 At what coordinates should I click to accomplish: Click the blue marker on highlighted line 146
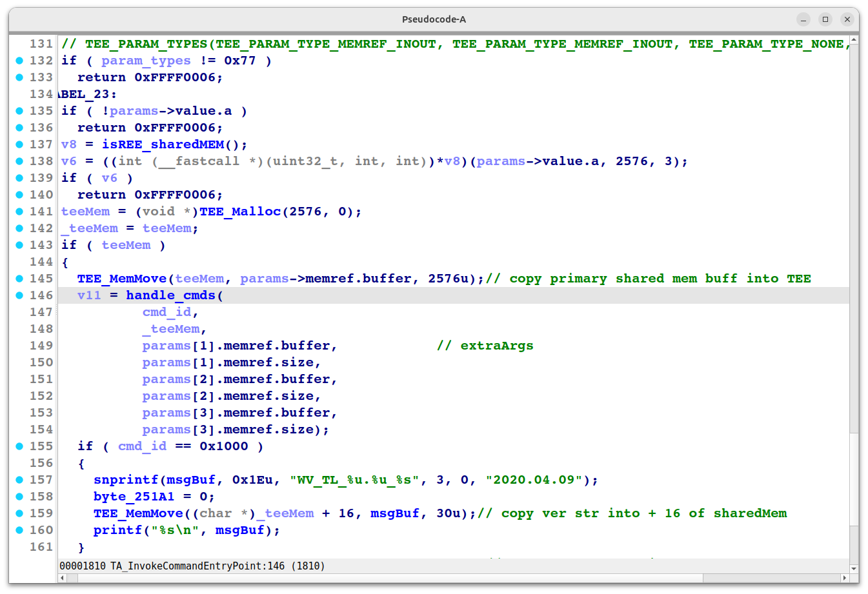coord(19,295)
